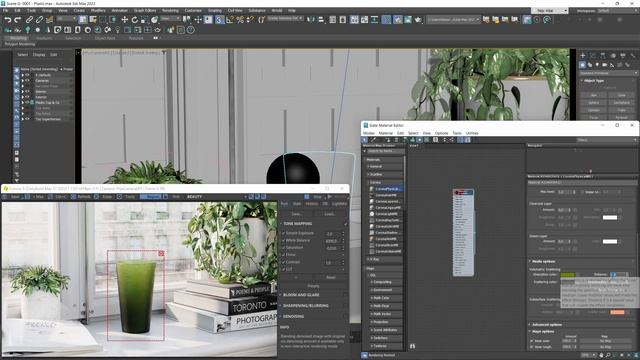Switch to the Stats tab in frame buffer
Viewport: 640px width, 360px height.
(x=297, y=203)
